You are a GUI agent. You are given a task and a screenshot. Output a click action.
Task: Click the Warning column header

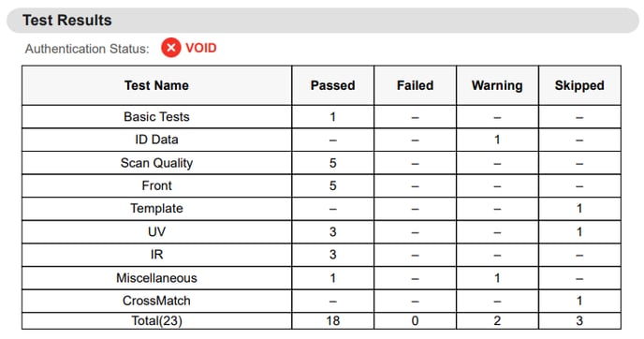tap(497, 85)
